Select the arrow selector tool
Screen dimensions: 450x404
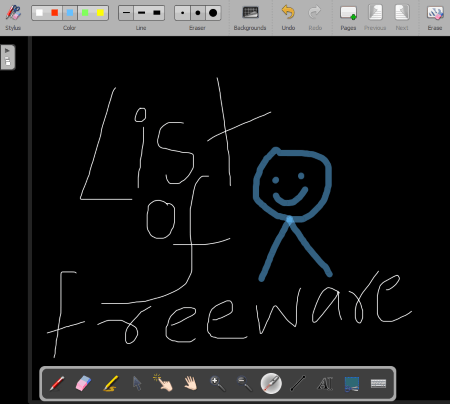pyautogui.click(x=137, y=383)
